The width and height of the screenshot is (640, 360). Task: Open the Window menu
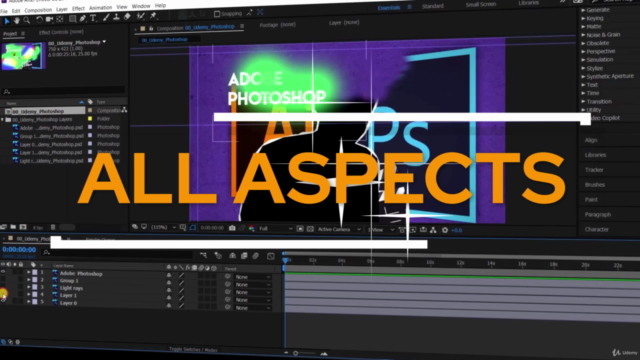(x=141, y=6)
